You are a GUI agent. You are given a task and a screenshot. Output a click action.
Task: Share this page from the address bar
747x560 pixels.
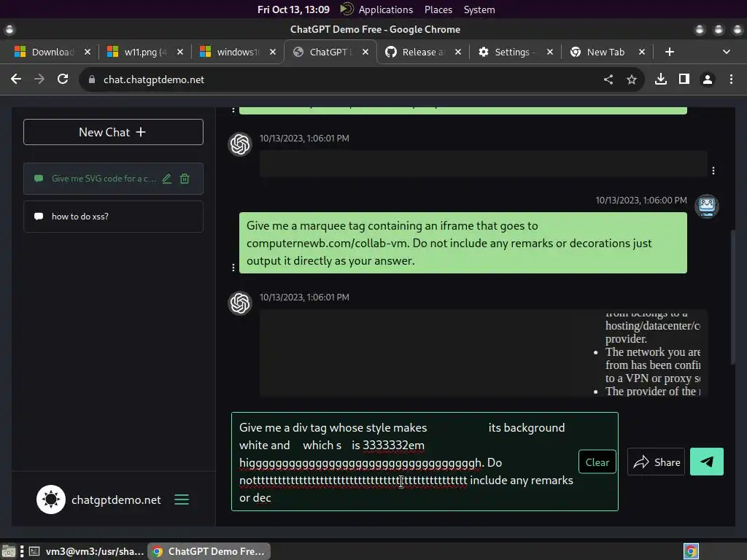608,79
